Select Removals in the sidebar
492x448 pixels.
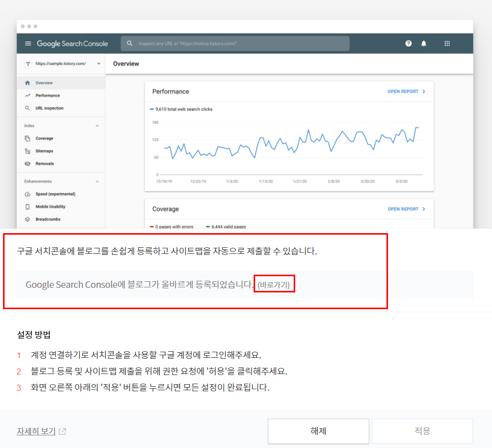pos(61,164)
